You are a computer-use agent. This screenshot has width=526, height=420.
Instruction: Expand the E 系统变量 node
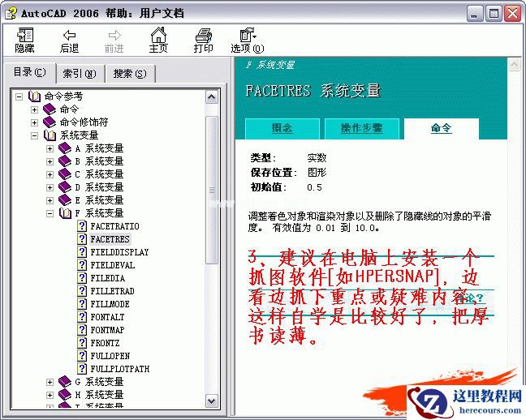(x=50, y=200)
